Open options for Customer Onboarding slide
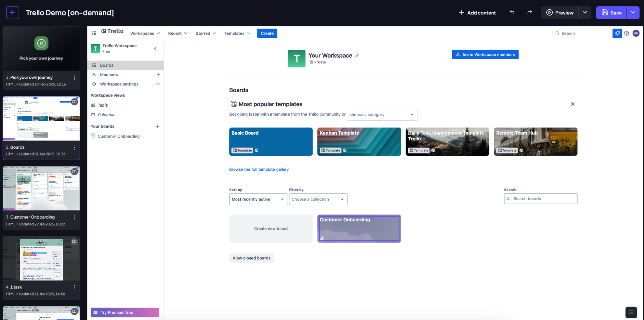The width and height of the screenshot is (644, 320). tap(74, 217)
